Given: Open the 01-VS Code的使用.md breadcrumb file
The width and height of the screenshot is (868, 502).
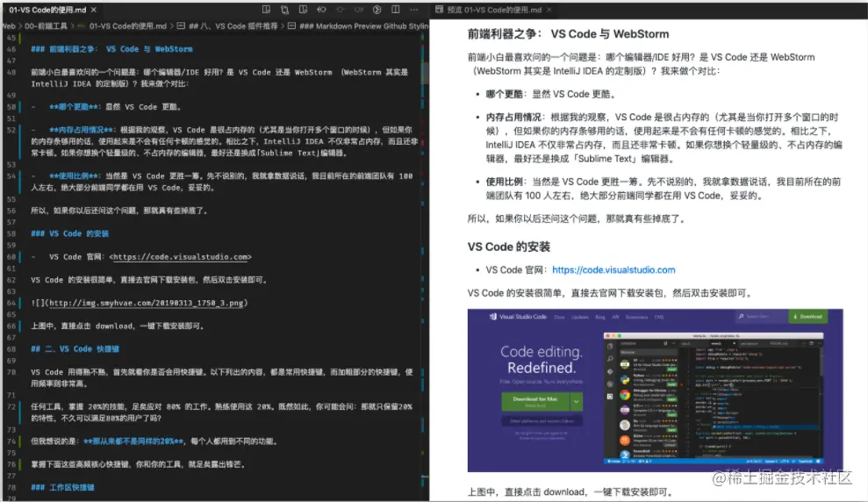Looking at the screenshot, I should pyautogui.click(x=128, y=26).
